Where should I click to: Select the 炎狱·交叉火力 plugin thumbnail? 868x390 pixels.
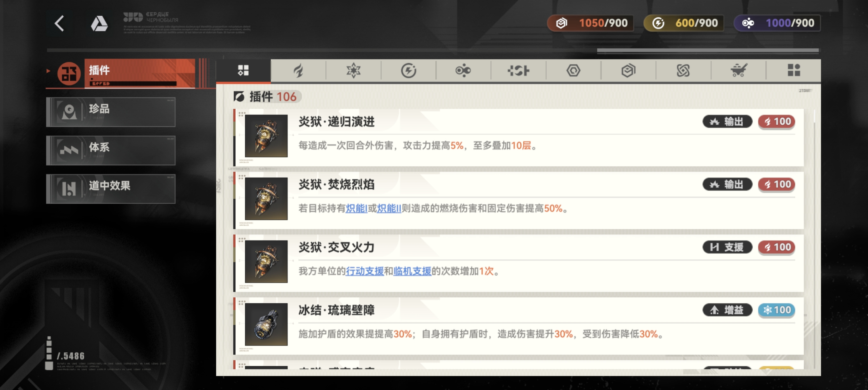coord(266,261)
